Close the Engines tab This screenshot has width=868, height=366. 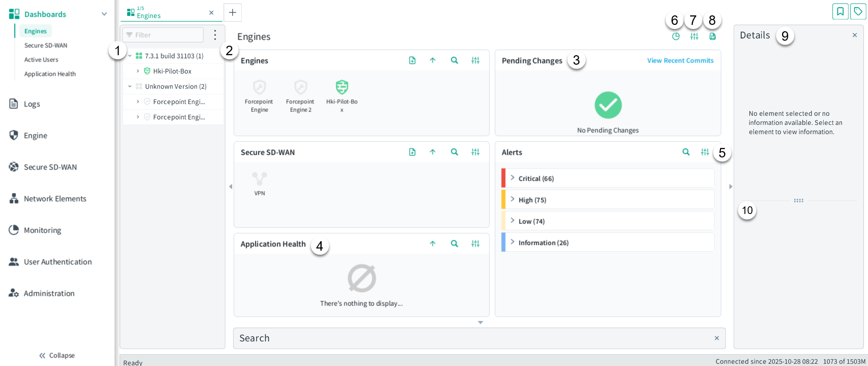pos(211,13)
